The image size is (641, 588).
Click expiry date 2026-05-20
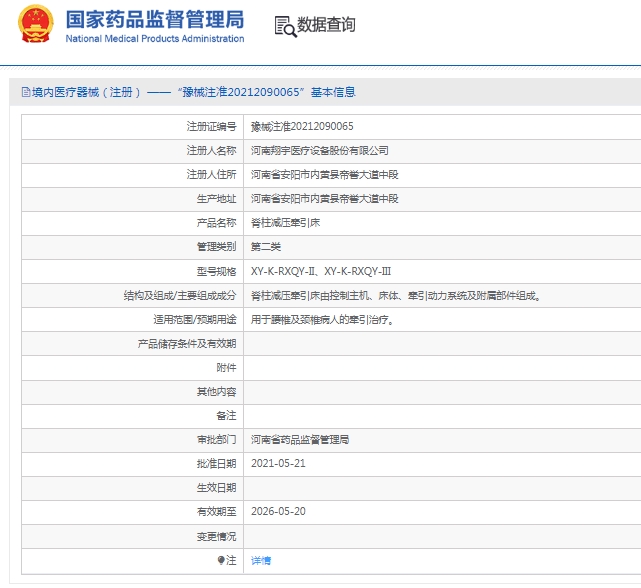coord(278,511)
